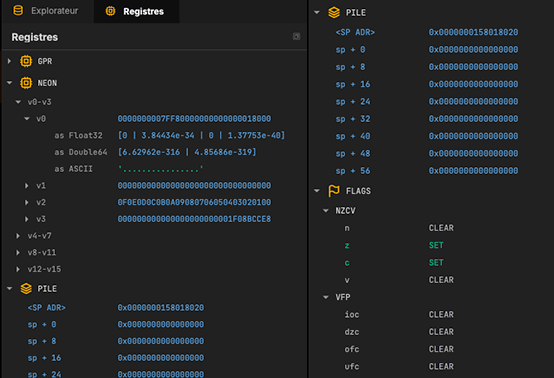Click the 'sp + 40' stack row label
This screenshot has height=378, width=554.
(x=353, y=136)
